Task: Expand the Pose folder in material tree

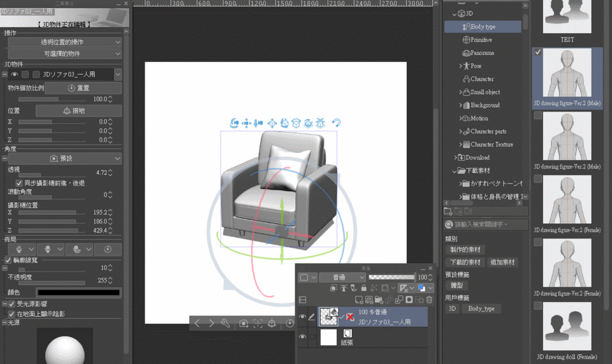Action: coord(461,66)
